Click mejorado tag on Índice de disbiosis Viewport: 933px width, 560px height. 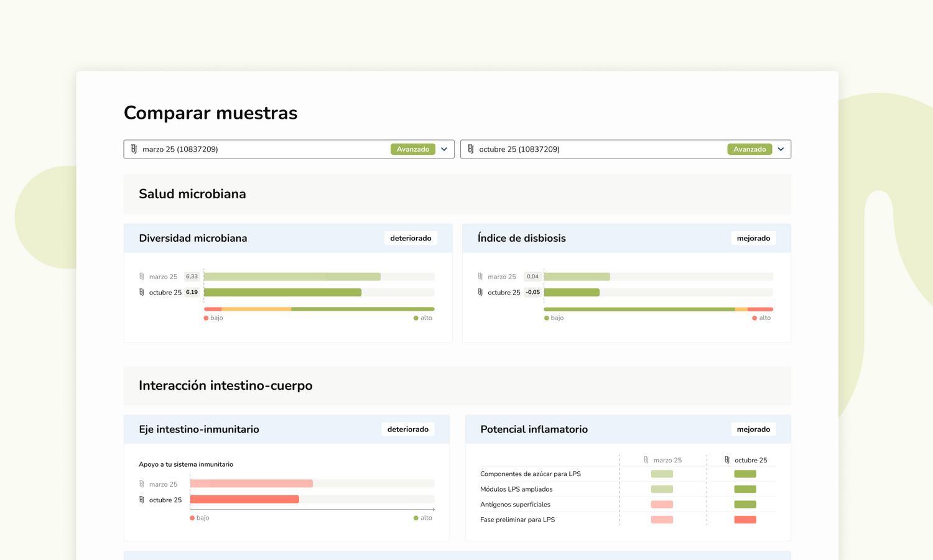pos(753,238)
